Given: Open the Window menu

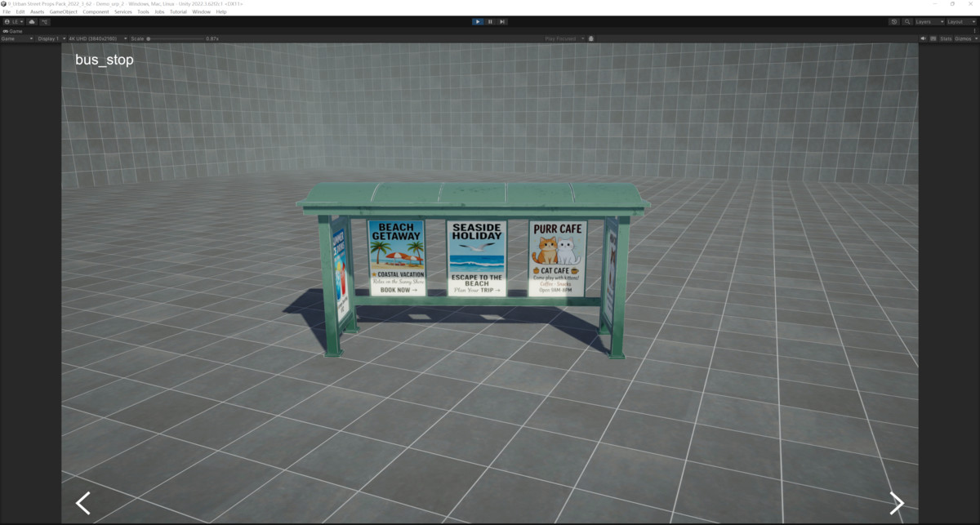Looking at the screenshot, I should point(201,12).
